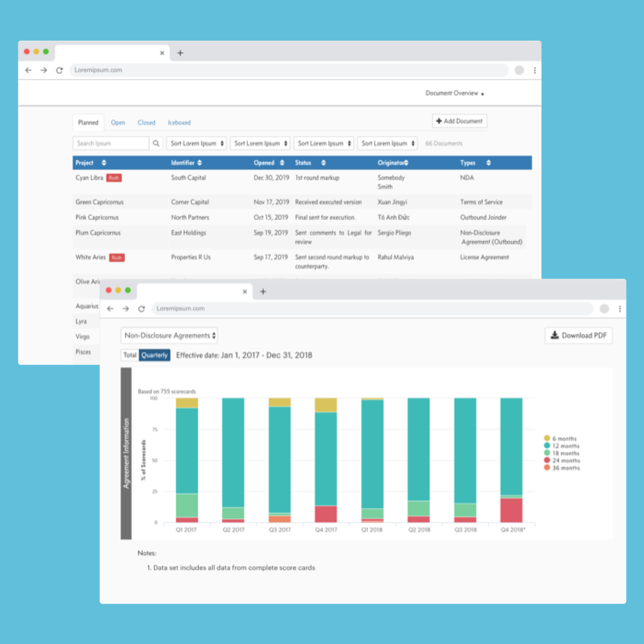Sort table by the Types column
Screen dimensions: 644x644
click(x=488, y=163)
